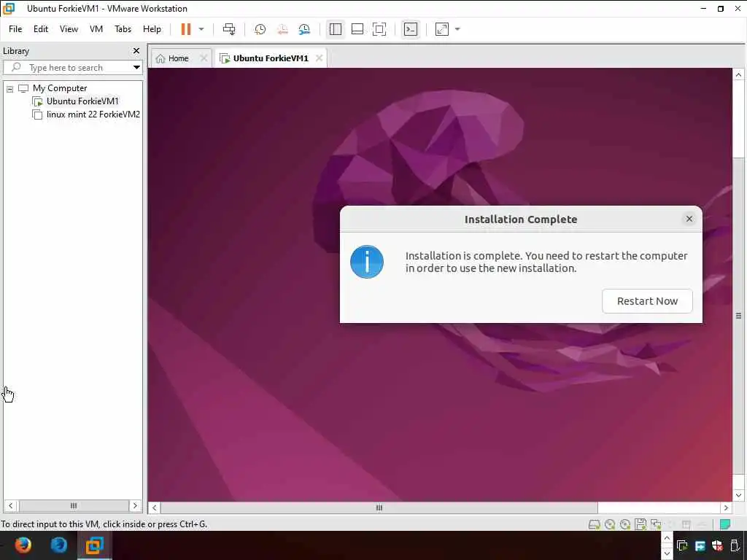The image size is (747, 560).
Task: Click Send Ctrl+Alt+Del toolbar icon
Action: (229, 29)
